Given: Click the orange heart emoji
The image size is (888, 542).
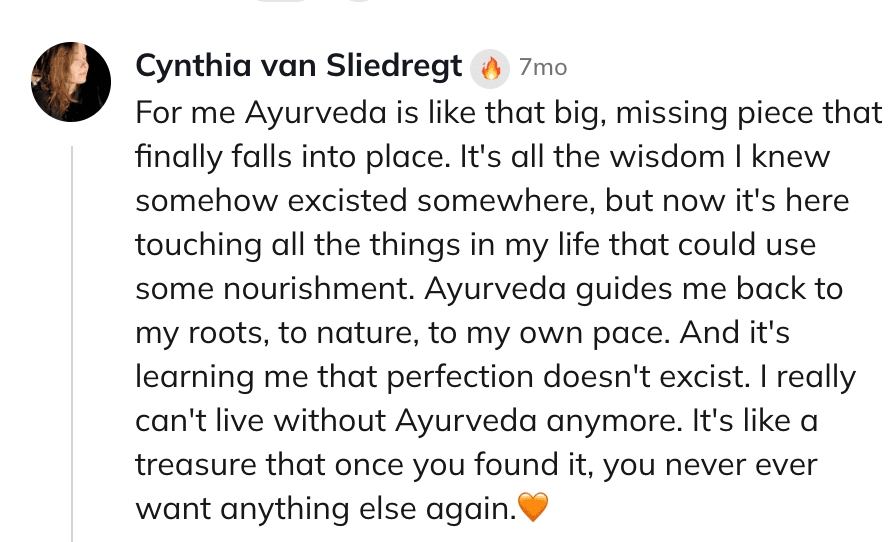Looking at the screenshot, I should (x=535, y=509).
